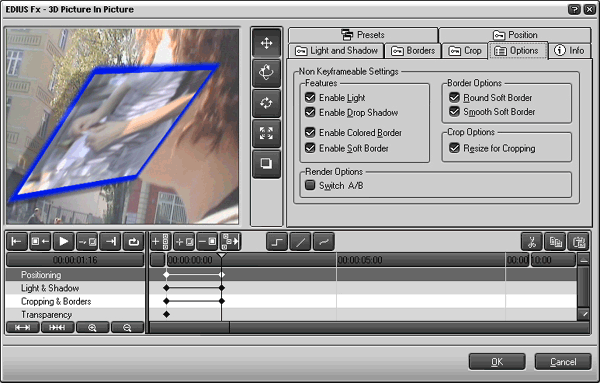The width and height of the screenshot is (600, 383).
Task: Click the fullscreen expand arrows tool
Action: (x=266, y=133)
